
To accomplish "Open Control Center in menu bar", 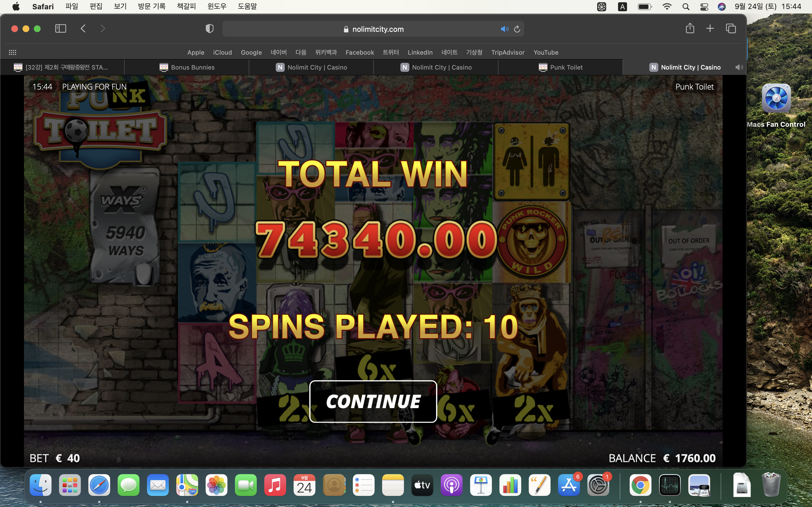I will pos(704,7).
